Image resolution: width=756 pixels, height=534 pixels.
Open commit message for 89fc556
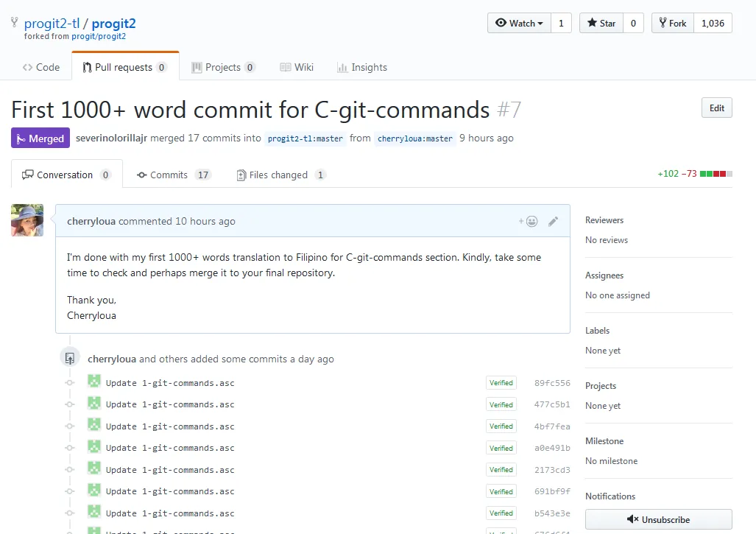pyautogui.click(x=170, y=383)
